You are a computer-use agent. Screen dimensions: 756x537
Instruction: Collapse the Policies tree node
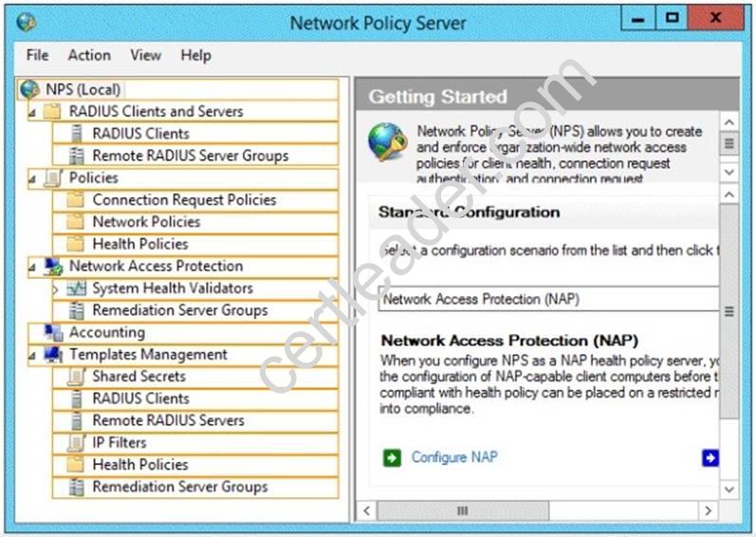coord(31,178)
